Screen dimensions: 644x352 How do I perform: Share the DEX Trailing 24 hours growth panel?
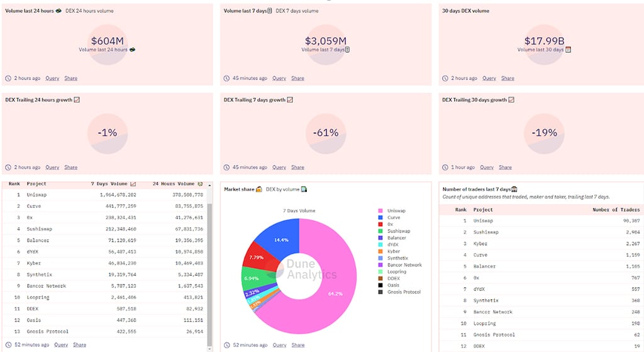pos(70,167)
